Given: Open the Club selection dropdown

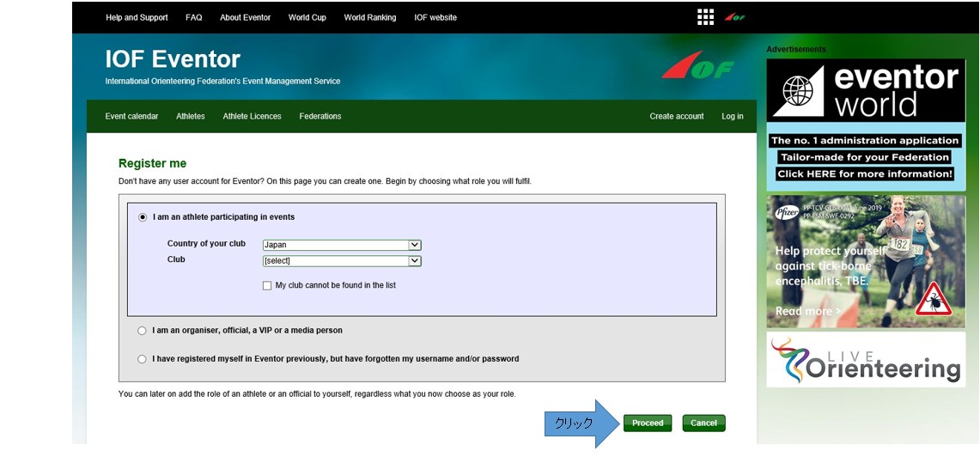Looking at the screenshot, I should (342, 261).
